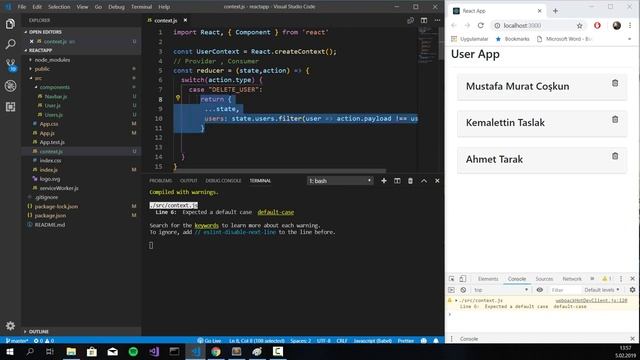The width and height of the screenshot is (640, 360).
Task: Expand the node_modules folder
Action: [52, 60]
